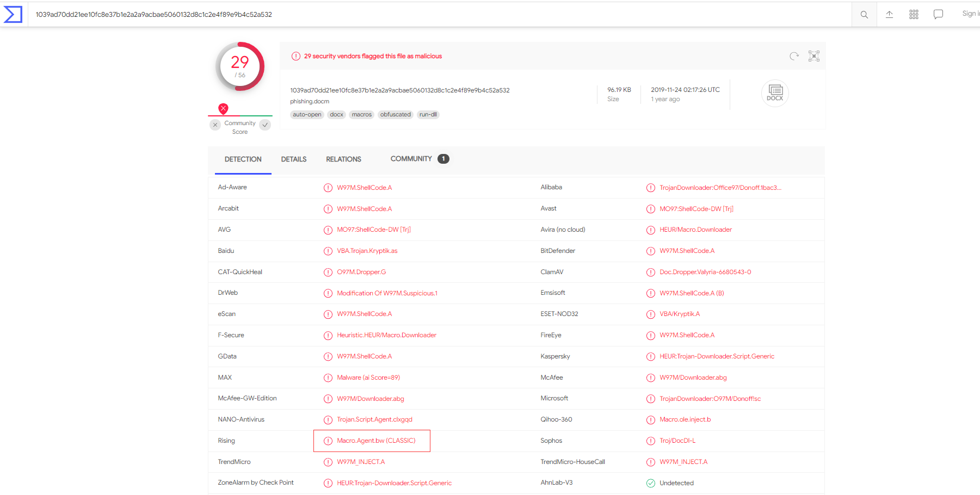Click the reanalyze refresh icon
The width and height of the screenshot is (980, 495).
pyautogui.click(x=794, y=56)
